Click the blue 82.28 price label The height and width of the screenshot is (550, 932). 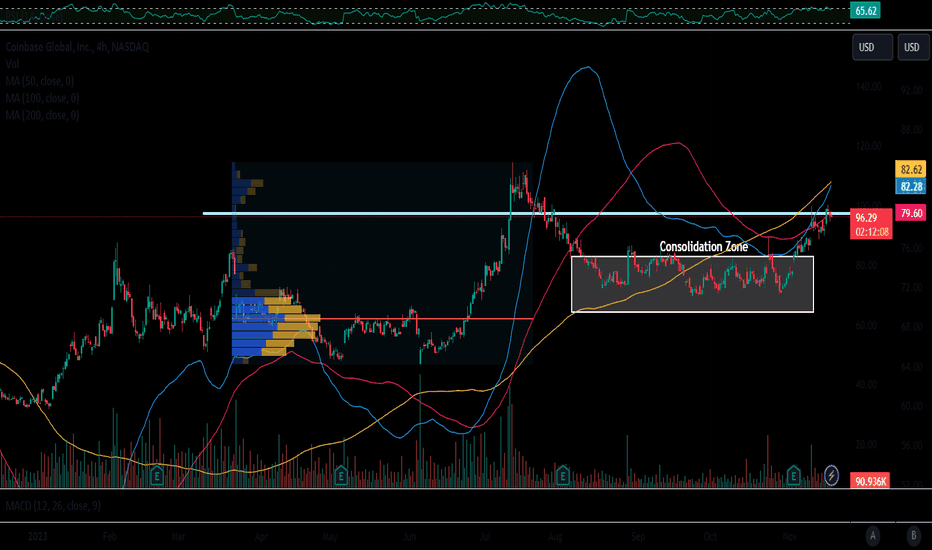click(x=911, y=187)
